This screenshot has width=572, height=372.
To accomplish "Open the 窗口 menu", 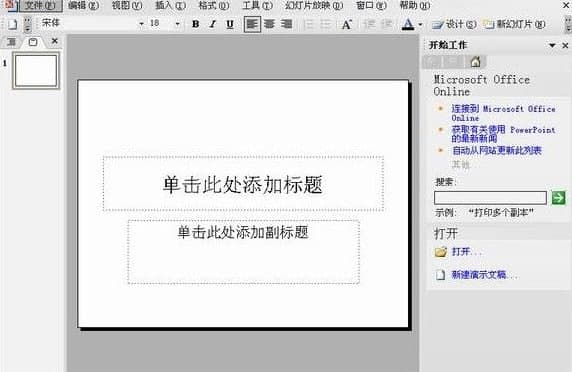I will [371, 5].
